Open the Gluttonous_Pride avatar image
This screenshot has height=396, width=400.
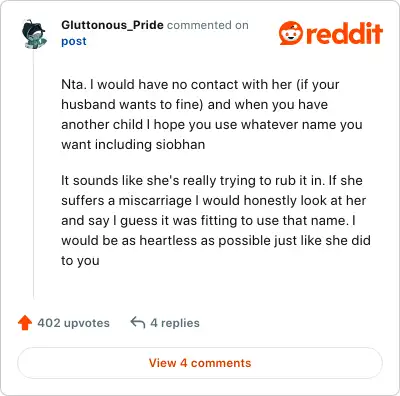click(34, 34)
